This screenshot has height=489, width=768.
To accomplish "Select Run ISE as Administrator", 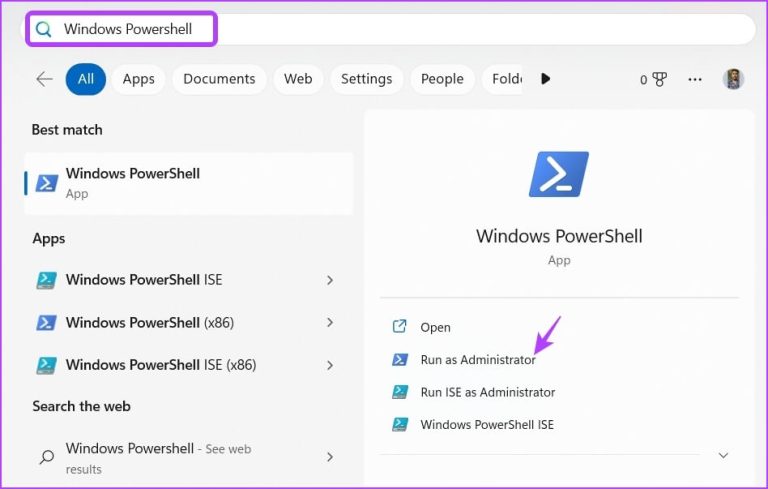I will click(x=488, y=392).
